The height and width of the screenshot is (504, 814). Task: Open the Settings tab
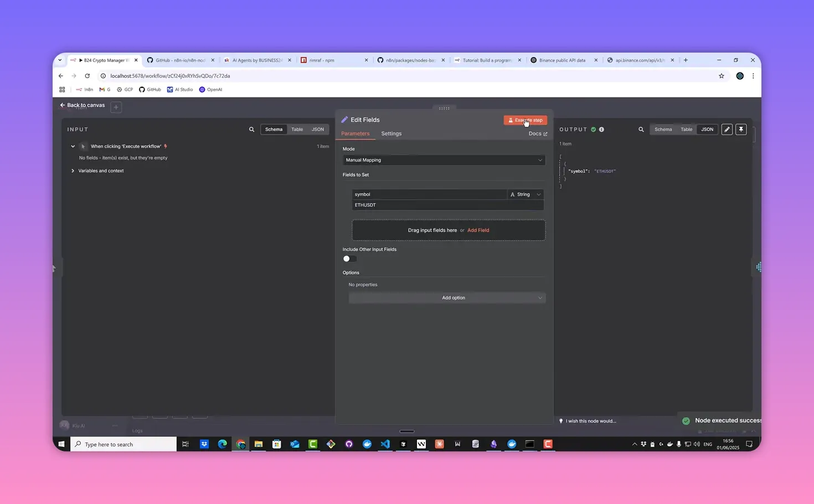click(391, 133)
